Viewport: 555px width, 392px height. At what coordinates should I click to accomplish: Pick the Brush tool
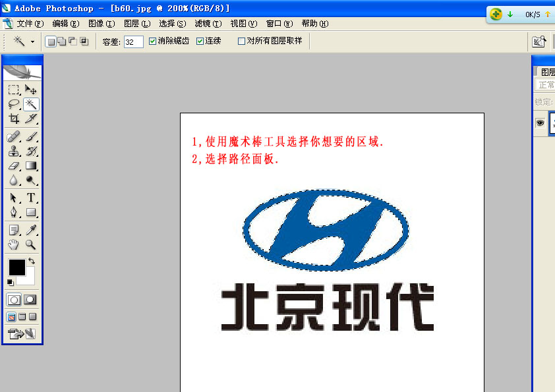pos(31,136)
